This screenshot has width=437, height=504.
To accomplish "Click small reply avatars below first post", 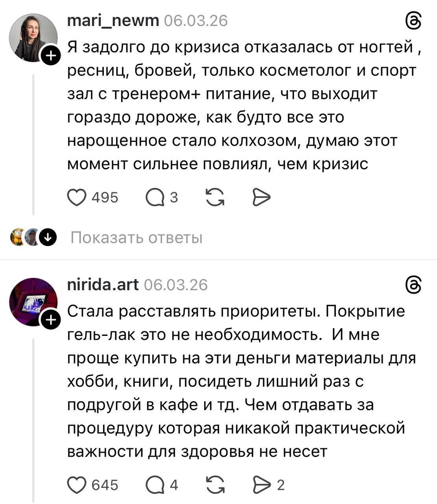I will coord(24,238).
